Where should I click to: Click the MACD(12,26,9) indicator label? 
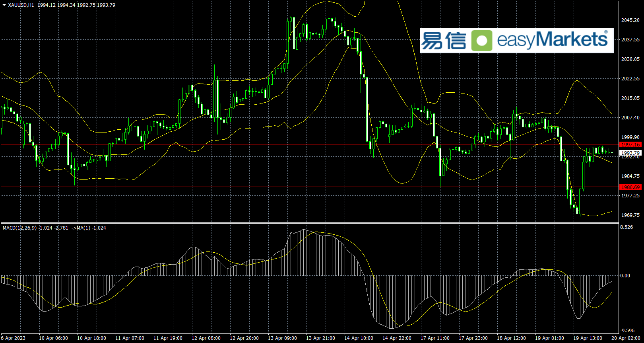coord(19,228)
